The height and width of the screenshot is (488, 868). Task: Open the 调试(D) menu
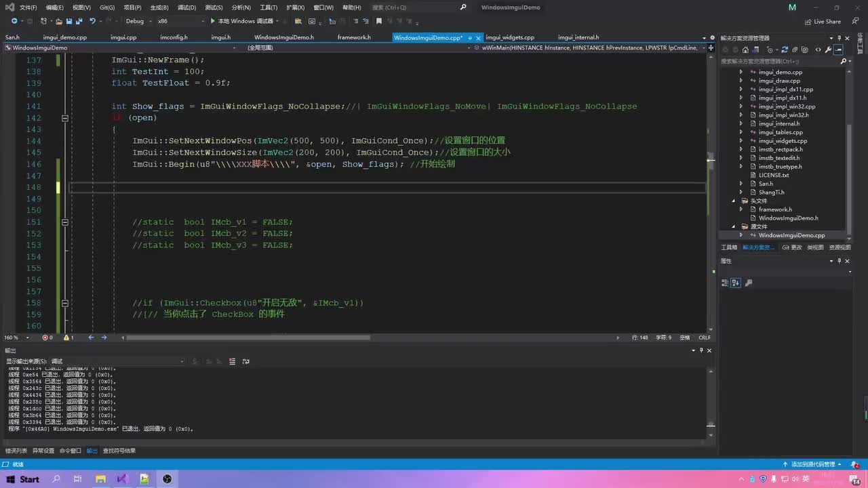(x=186, y=7)
